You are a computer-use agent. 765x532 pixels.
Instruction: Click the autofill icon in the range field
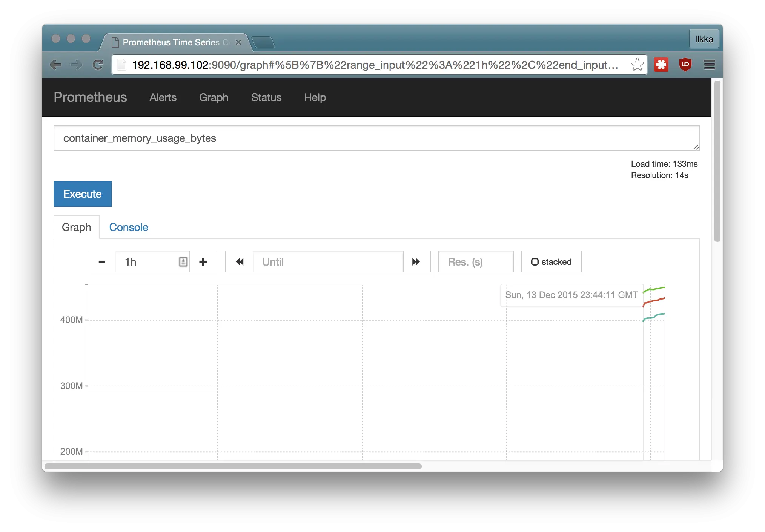point(183,262)
